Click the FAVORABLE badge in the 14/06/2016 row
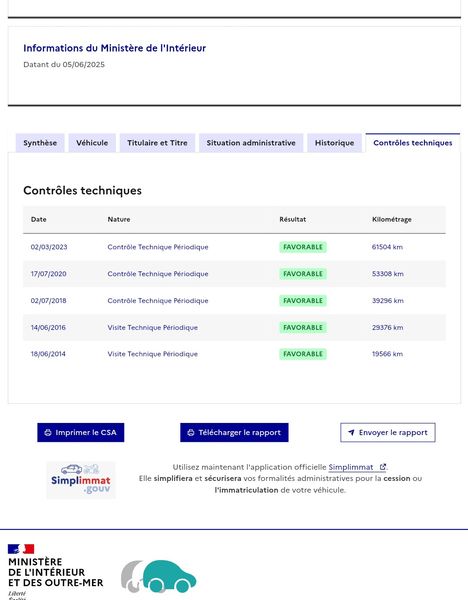The height and width of the screenshot is (600, 468). [303, 327]
